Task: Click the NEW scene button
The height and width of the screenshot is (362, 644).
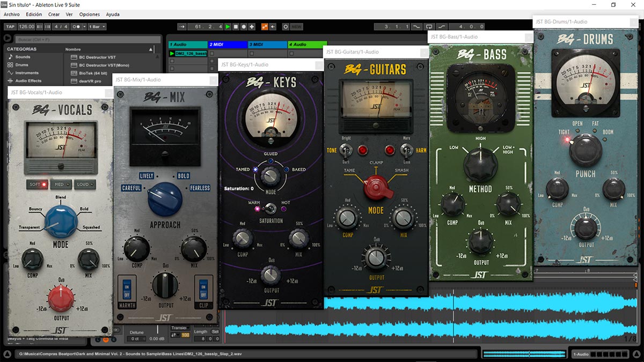Action: 296,26
